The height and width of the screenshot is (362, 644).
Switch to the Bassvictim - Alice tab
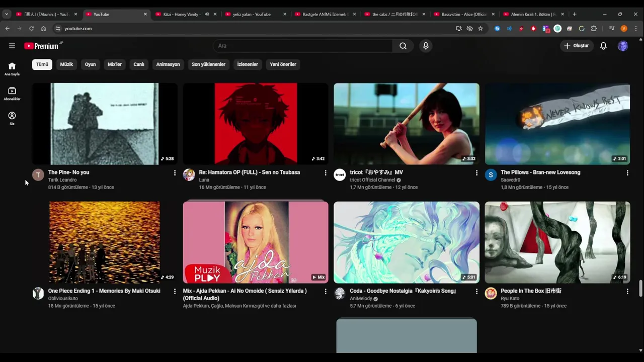[x=464, y=14]
